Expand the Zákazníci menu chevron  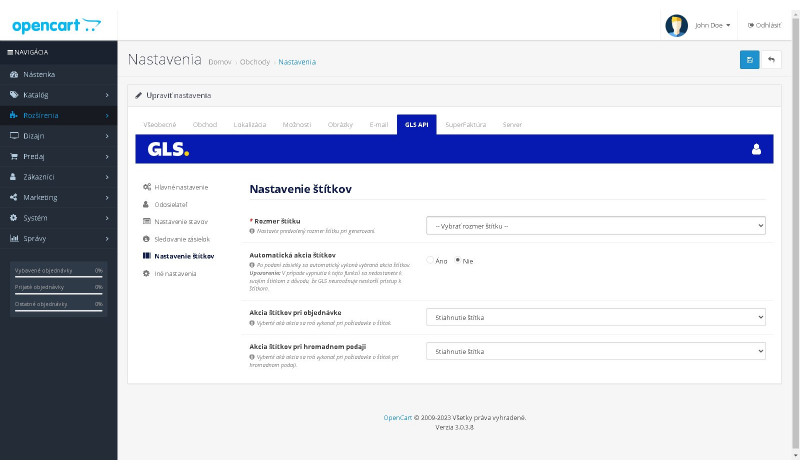(x=107, y=177)
